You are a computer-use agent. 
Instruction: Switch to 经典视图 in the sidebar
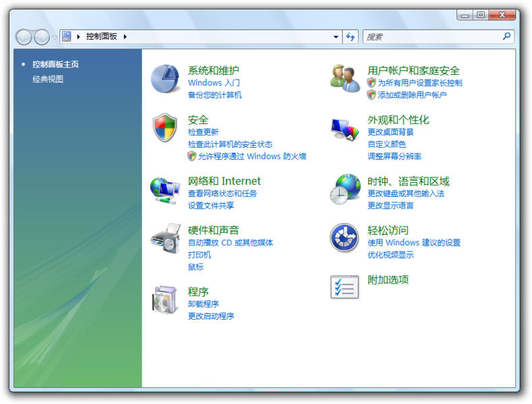point(48,79)
